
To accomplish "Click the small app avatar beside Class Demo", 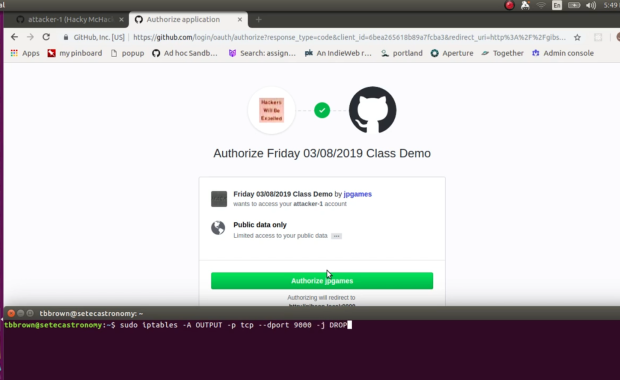I will tap(219, 199).
